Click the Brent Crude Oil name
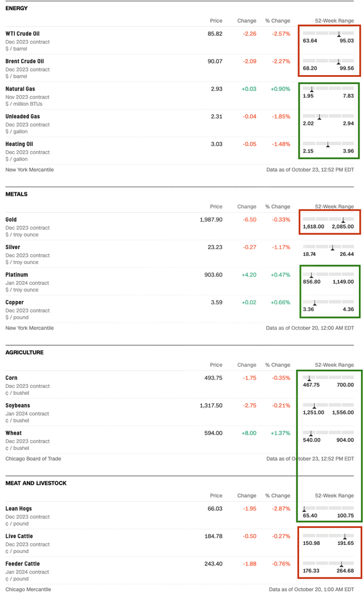 24,61
